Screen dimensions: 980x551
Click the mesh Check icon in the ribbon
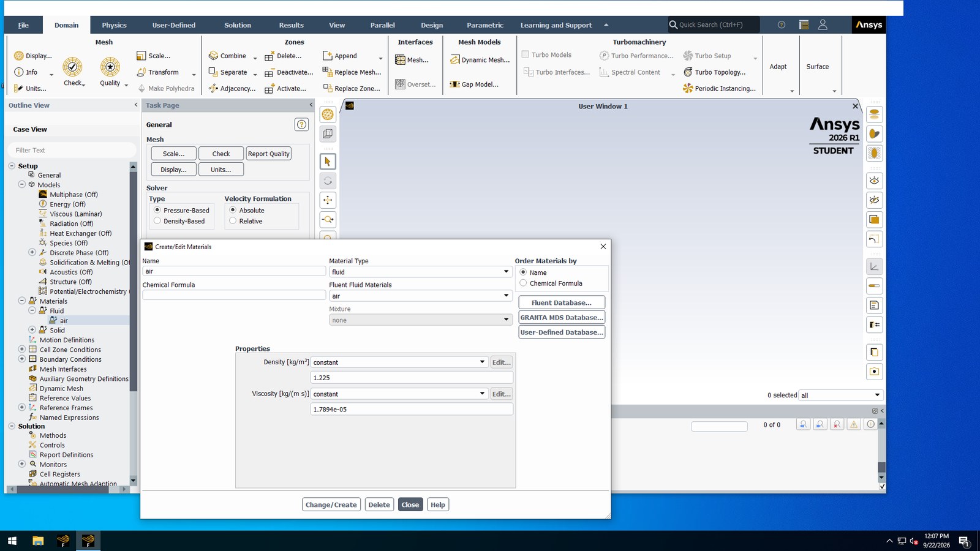[72, 67]
